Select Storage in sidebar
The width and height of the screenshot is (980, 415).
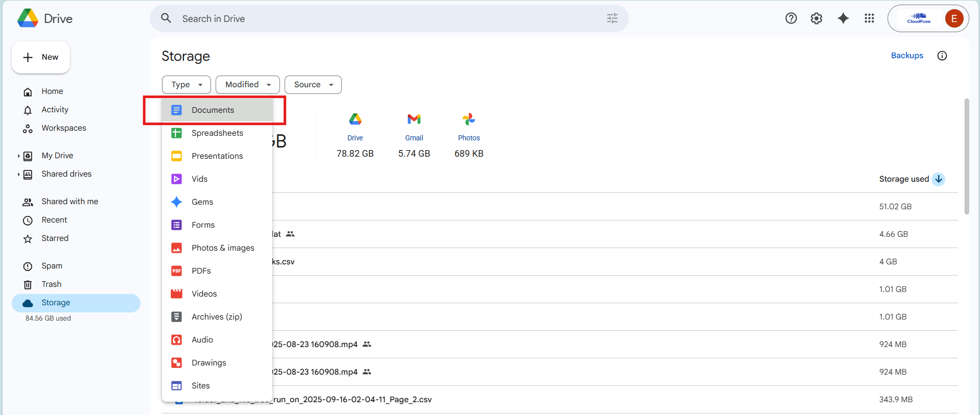click(76, 303)
